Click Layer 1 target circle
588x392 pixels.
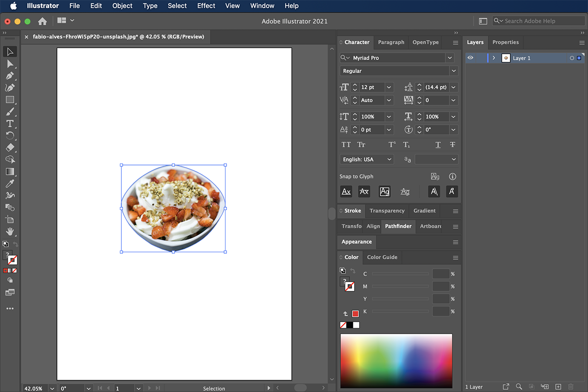click(x=572, y=58)
